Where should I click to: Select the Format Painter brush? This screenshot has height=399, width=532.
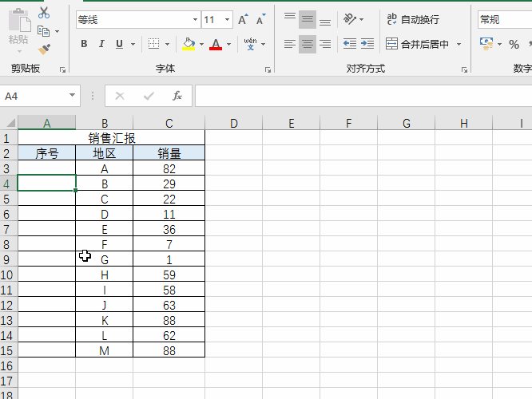[x=44, y=49]
